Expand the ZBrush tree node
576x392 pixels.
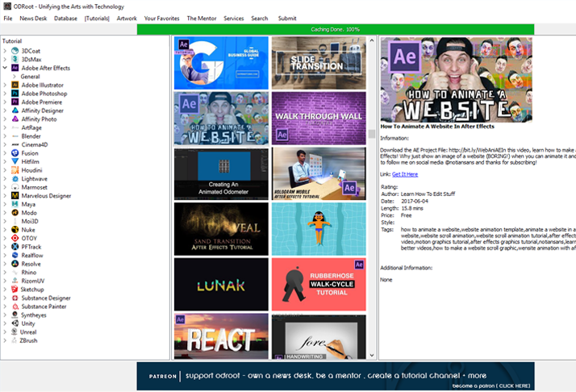5,340
